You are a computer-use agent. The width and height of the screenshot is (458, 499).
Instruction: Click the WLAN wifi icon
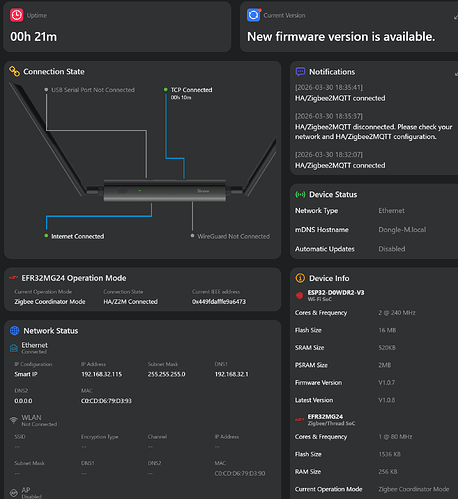(x=14, y=420)
